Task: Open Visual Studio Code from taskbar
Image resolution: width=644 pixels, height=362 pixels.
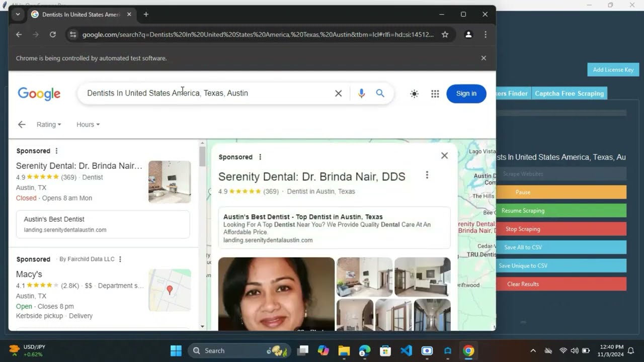Action: [x=406, y=350]
